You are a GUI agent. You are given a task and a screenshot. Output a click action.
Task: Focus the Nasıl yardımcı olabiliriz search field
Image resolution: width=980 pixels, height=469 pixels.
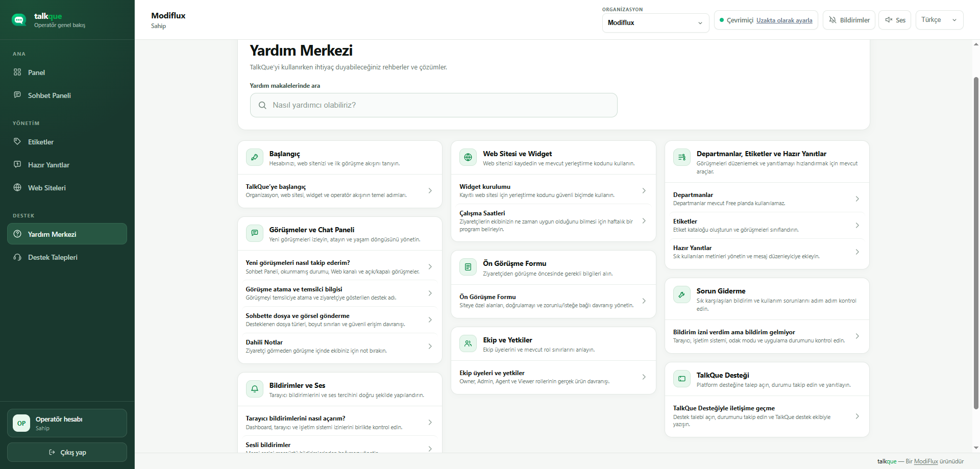(x=434, y=105)
